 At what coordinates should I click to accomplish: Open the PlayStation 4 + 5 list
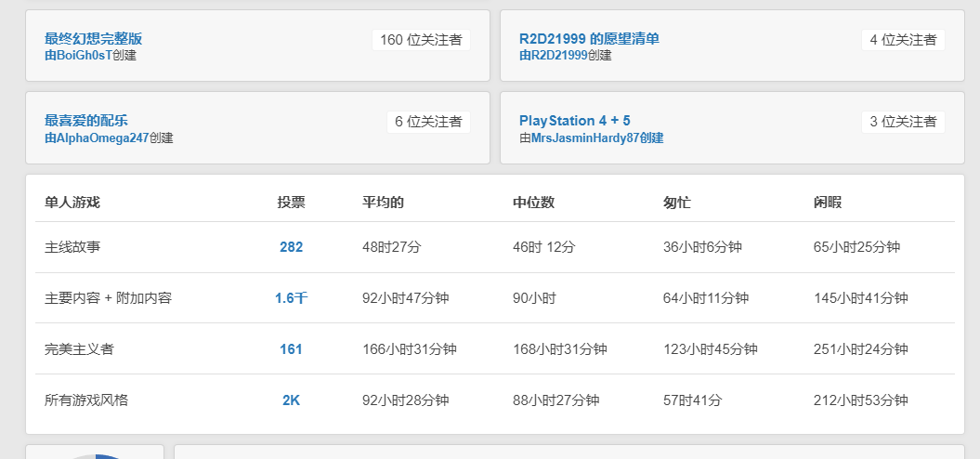click(574, 120)
